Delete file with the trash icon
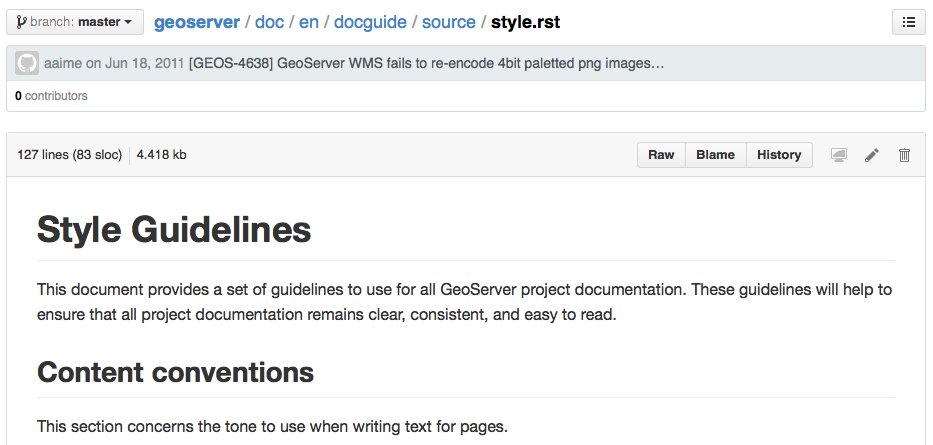 pyautogui.click(x=904, y=155)
